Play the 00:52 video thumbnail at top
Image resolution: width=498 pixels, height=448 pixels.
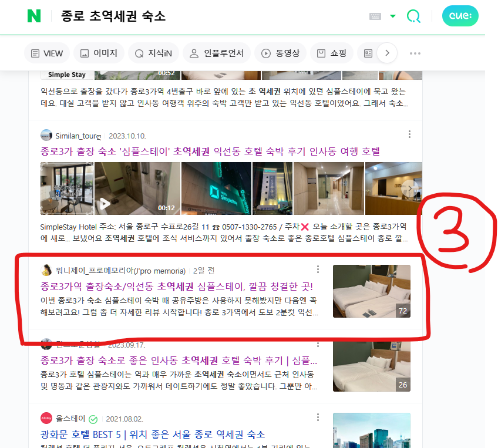pos(137,75)
